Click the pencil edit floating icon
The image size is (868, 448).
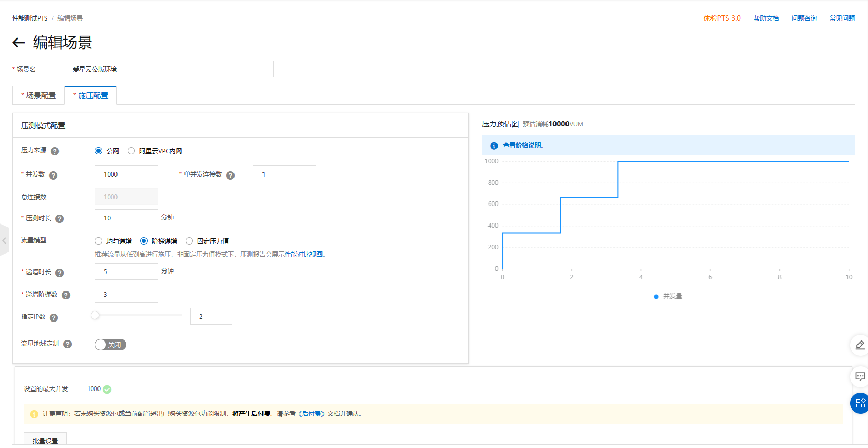[x=860, y=345]
